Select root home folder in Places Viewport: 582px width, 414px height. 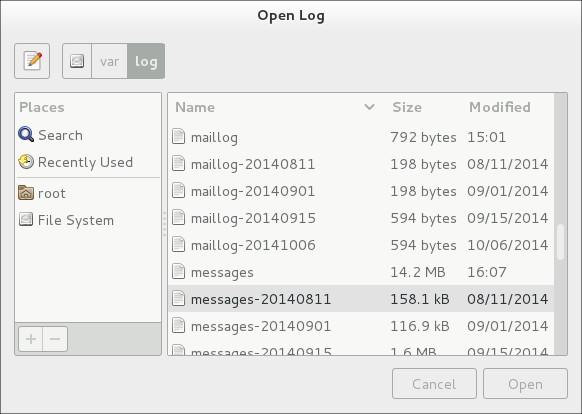pos(88,193)
